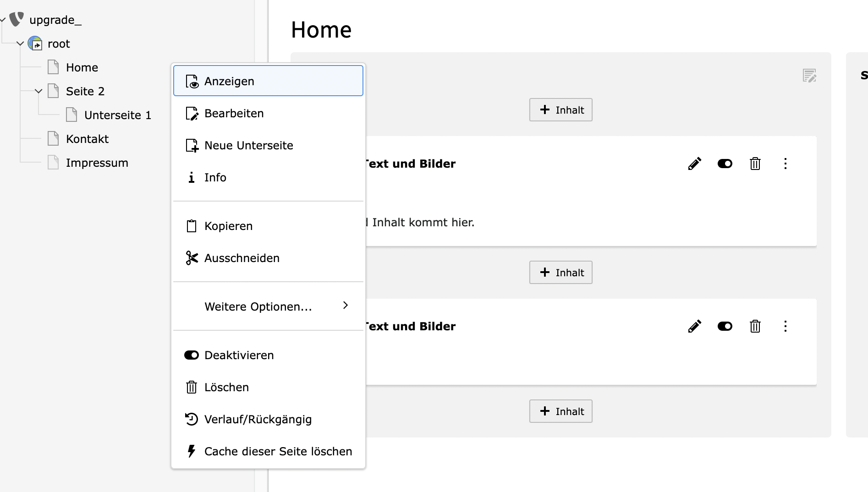Click the bottom + Inhalt button
Screen dimensions: 868x492
point(560,411)
